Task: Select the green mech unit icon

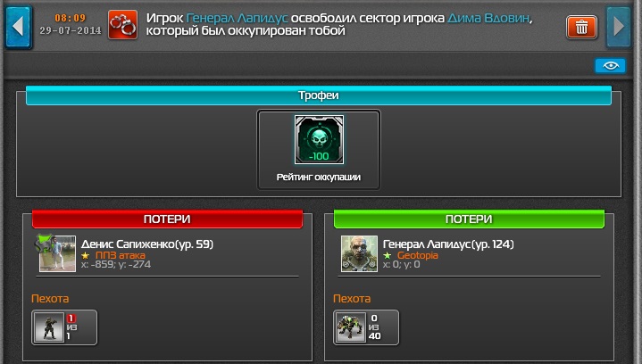Action: pos(351,327)
